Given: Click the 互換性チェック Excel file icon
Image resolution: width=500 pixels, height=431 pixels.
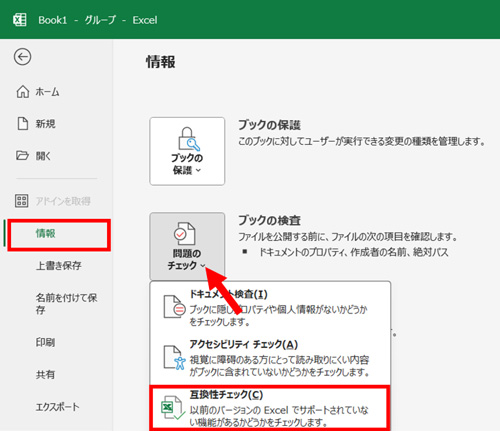Looking at the screenshot, I should (x=173, y=407).
